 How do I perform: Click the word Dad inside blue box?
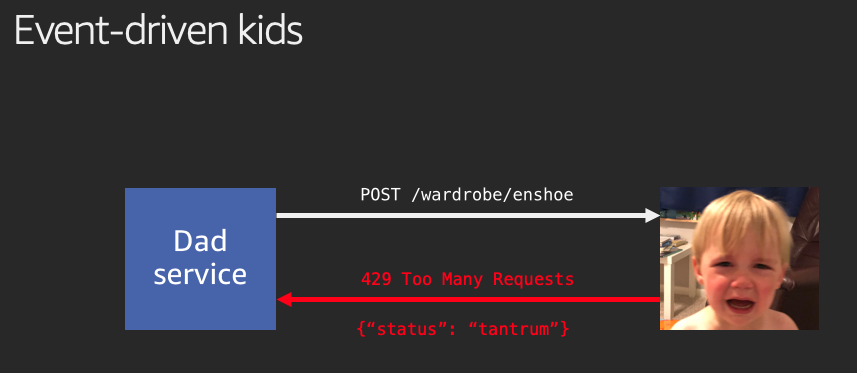tap(200, 241)
